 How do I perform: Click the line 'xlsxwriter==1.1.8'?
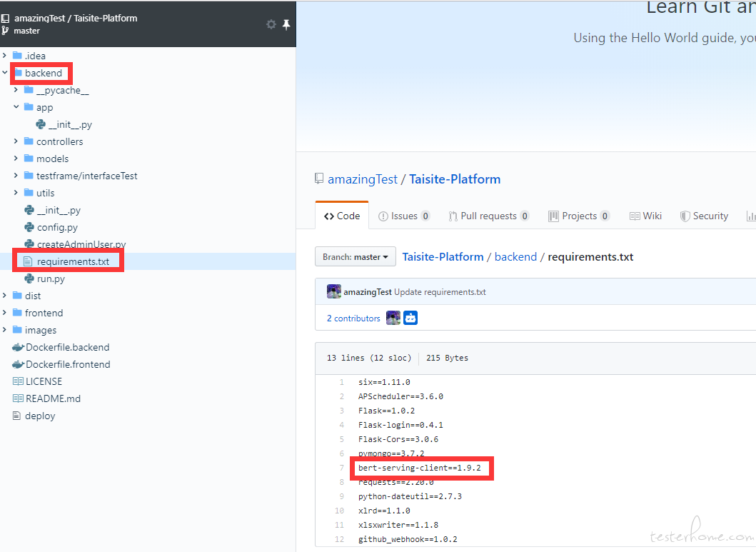[x=398, y=525]
